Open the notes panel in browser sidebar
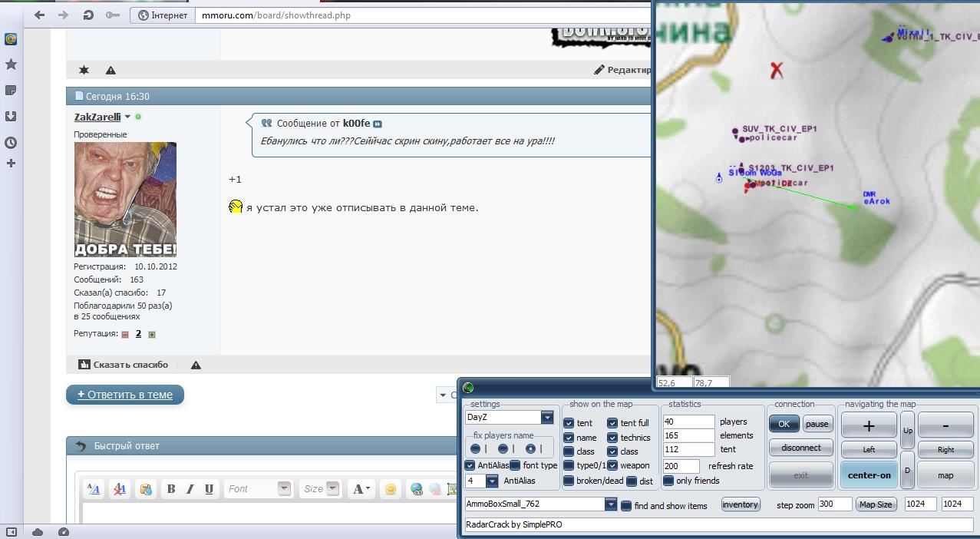This screenshot has height=539, width=980. click(x=11, y=91)
